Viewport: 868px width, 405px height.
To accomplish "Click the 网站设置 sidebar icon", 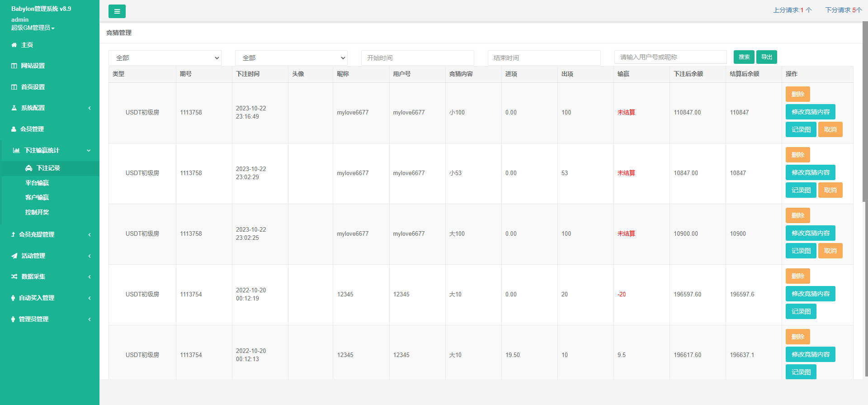I will pos(14,66).
